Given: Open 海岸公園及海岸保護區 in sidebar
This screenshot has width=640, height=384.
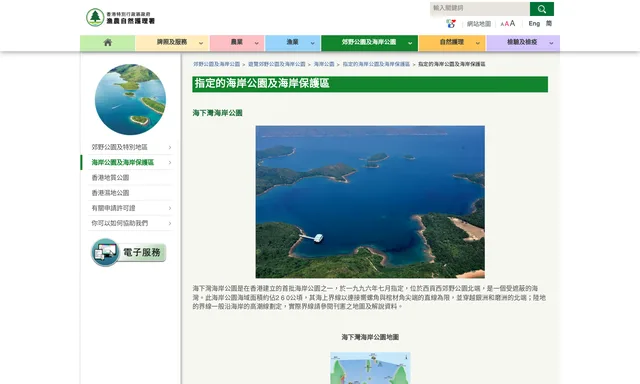Looking at the screenshot, I should 122,162.
